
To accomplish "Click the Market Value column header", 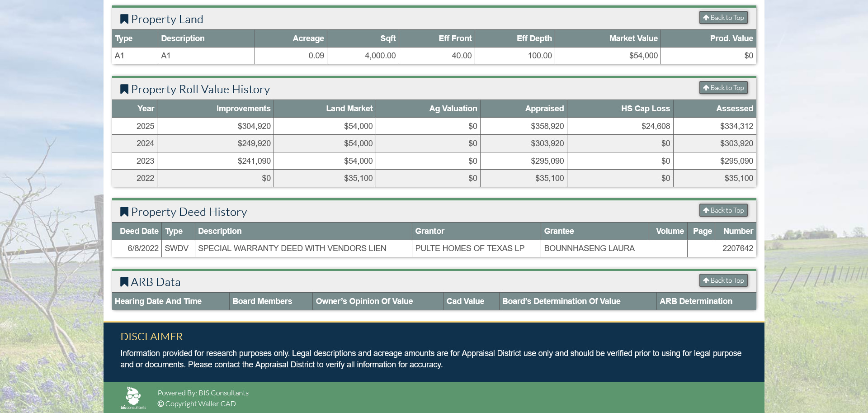I will click(x=608, y=38).
